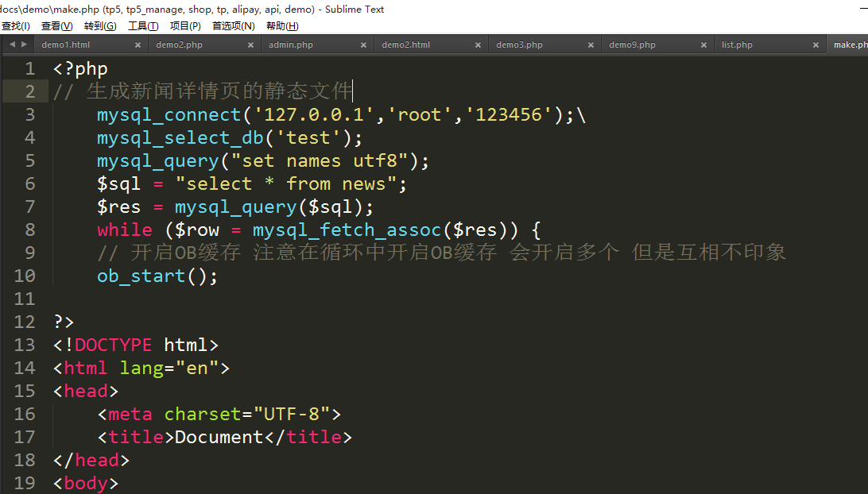Viewport: 868px width, 494px height.
Task: Click the tab scroll right arrow
Action: tap(24, 44)
